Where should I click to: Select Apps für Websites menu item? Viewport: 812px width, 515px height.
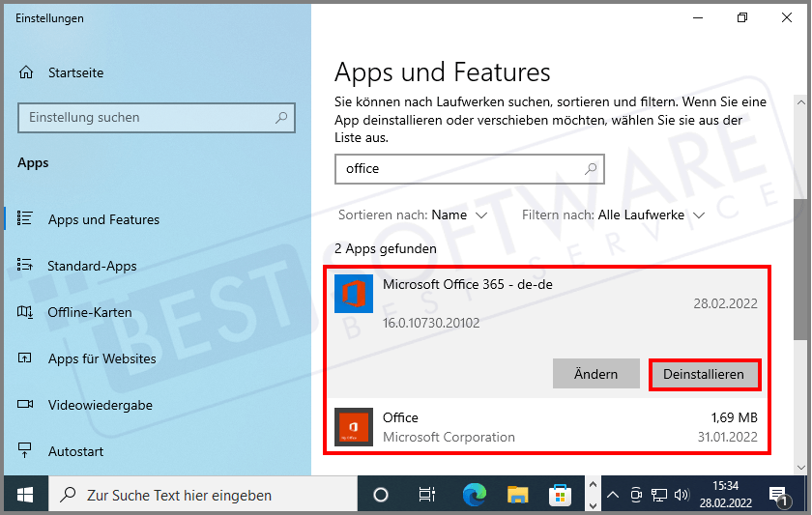[x=102, y=358]
